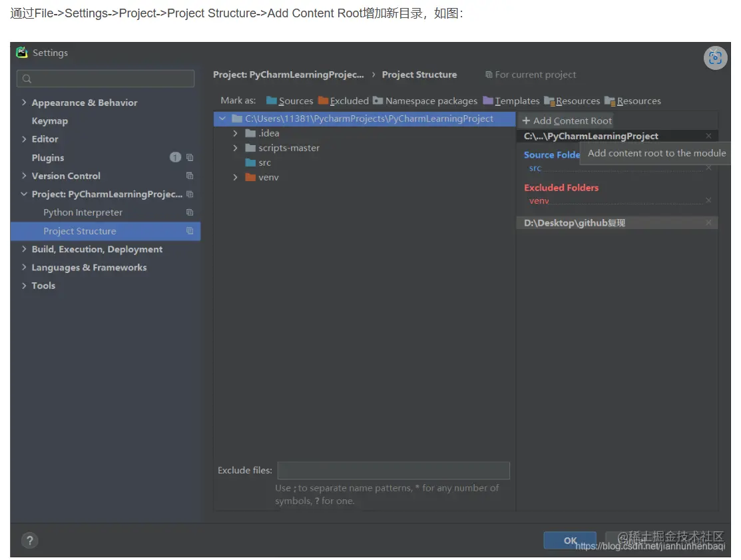The width and height of the screenshot is (741, 560).
Task: Expand Version Control section
Action: (24, 176)
